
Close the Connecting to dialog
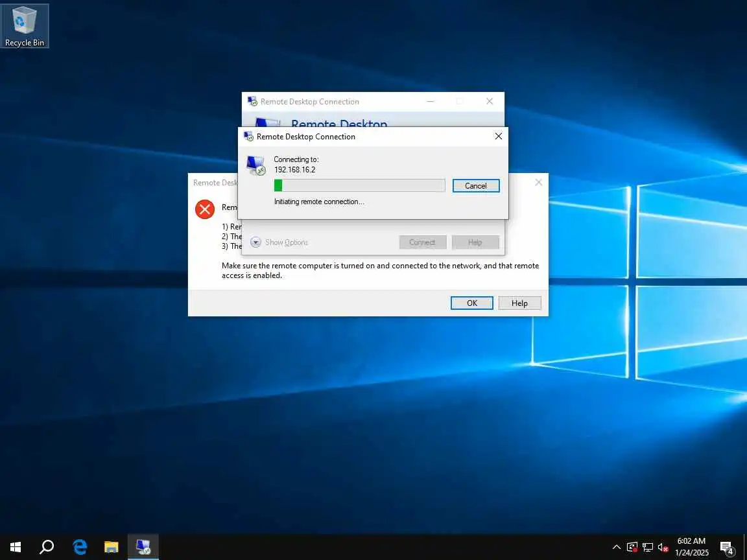498,136
